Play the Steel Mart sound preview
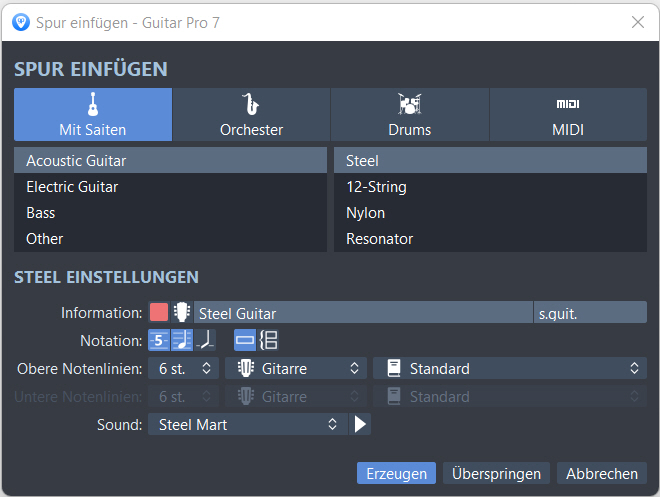This screenshot has width=660, height=497. (x=360, y=425)
